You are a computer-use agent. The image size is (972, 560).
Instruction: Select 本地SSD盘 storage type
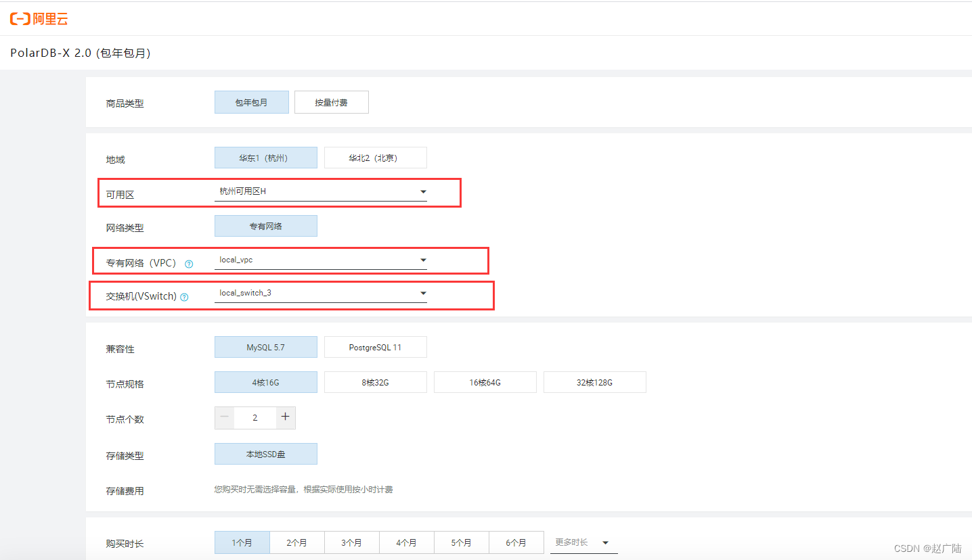click(266, 454)
